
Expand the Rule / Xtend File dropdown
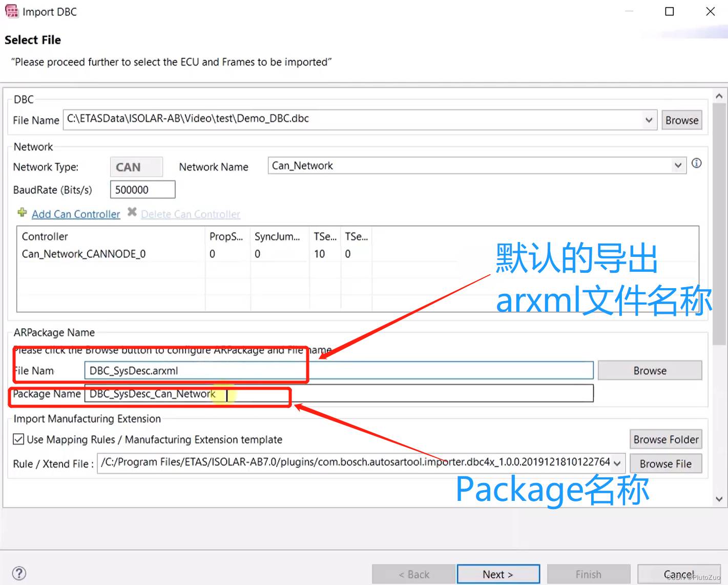click(x=617, y=463)
